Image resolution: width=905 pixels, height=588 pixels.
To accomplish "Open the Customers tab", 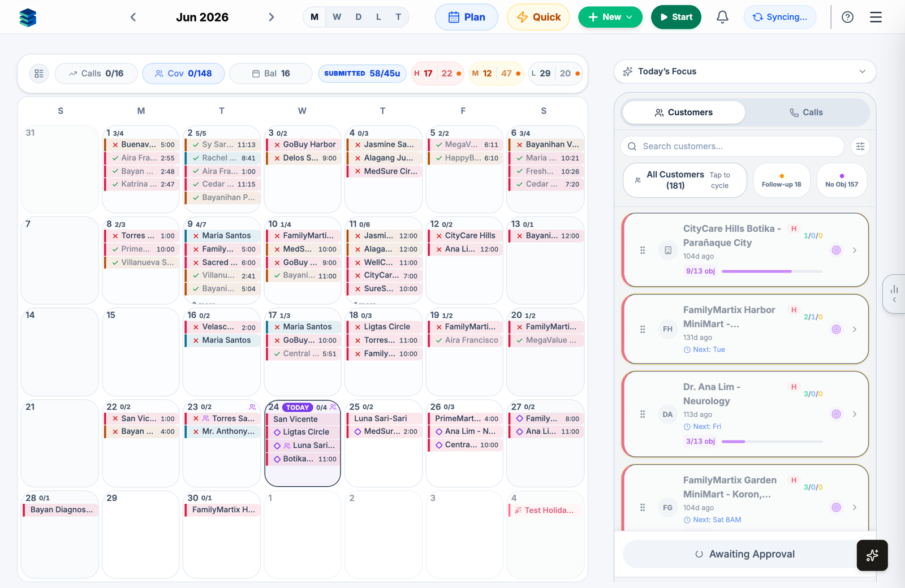I will click(x=683, y=113).
